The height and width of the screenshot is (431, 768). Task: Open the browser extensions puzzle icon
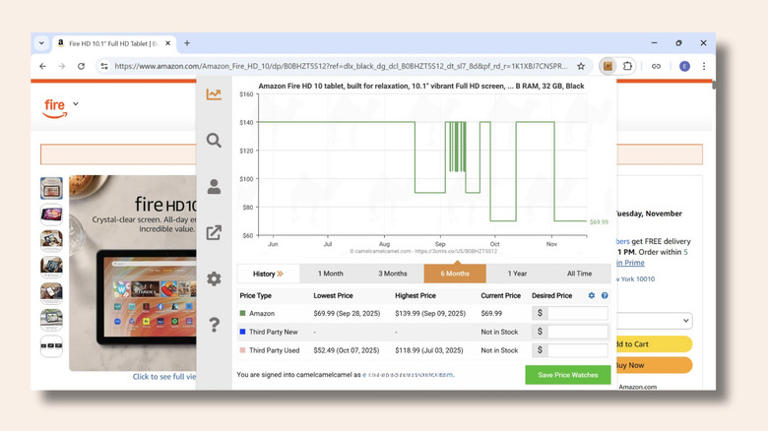click(627, 66)
